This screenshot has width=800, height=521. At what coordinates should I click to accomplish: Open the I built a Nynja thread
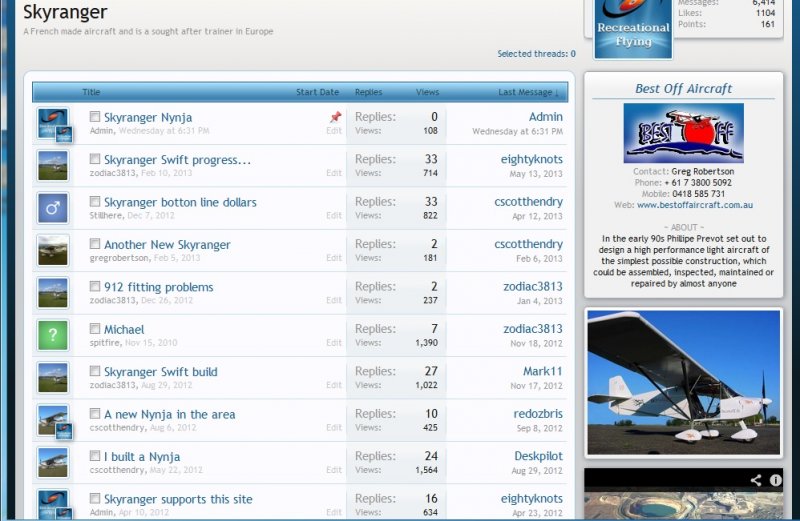[142, 456]
